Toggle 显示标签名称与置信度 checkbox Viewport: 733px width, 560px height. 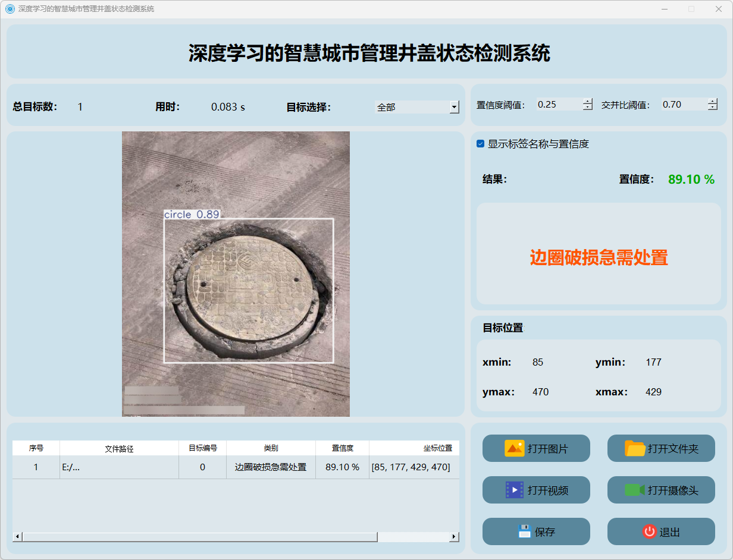480,144
